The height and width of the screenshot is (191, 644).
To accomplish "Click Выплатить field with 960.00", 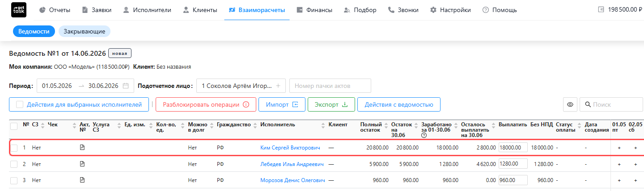I will pyautogui.click(x=513, y=180).
